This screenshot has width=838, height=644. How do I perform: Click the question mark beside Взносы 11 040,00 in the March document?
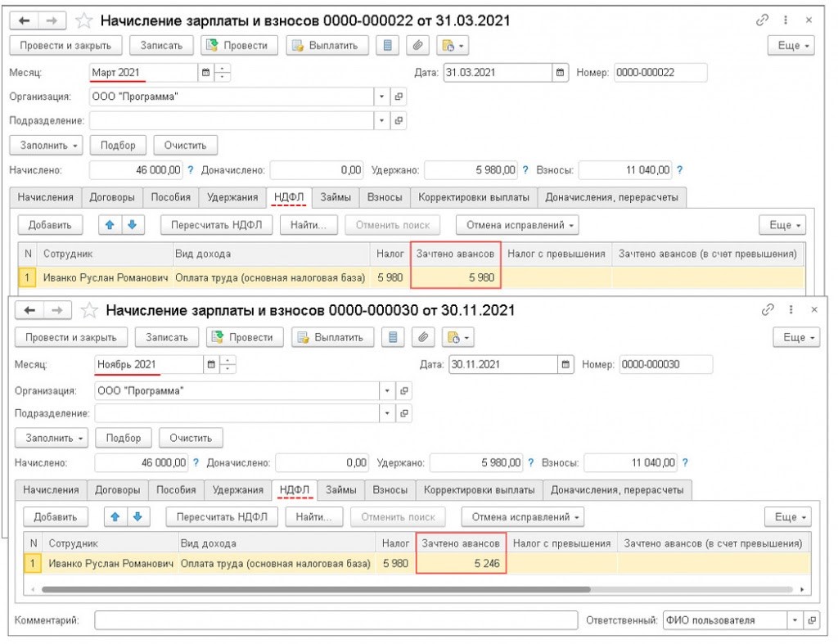click(x=679, y=170)
